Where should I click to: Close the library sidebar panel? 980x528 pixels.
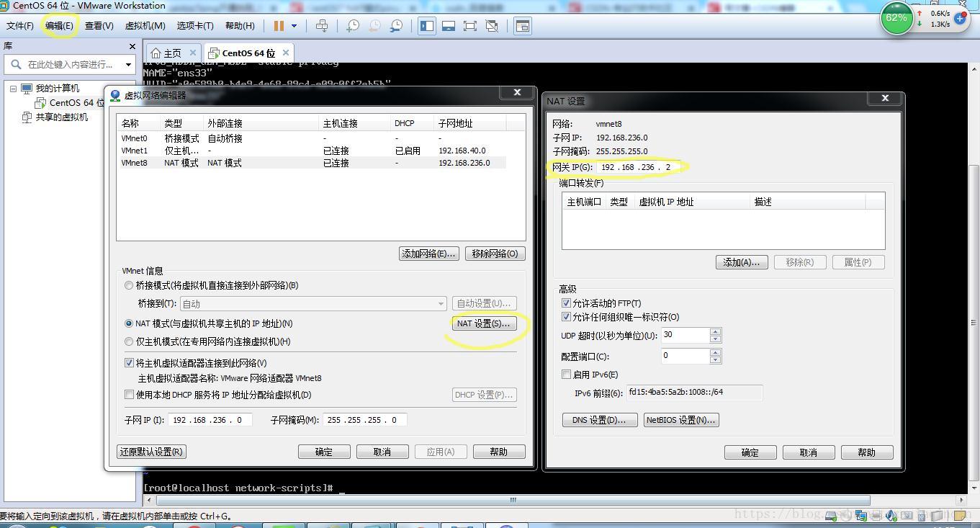[132, 46]
